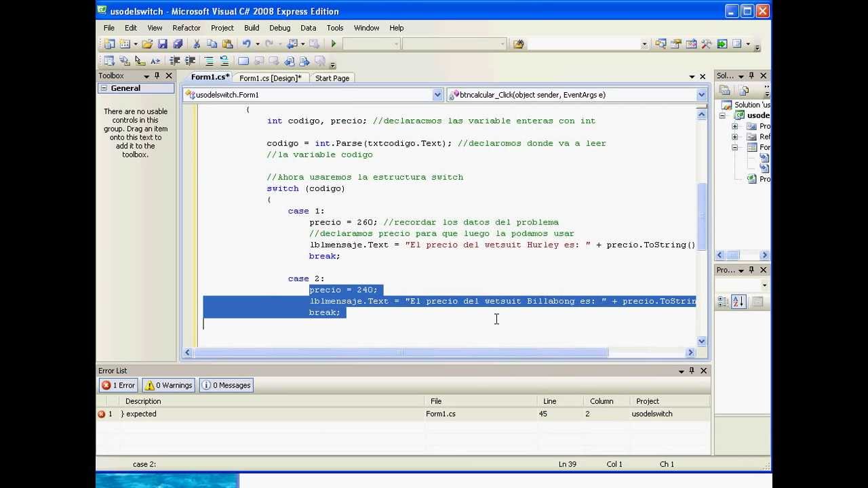Click the Undo arrow icon

point(246,43)
